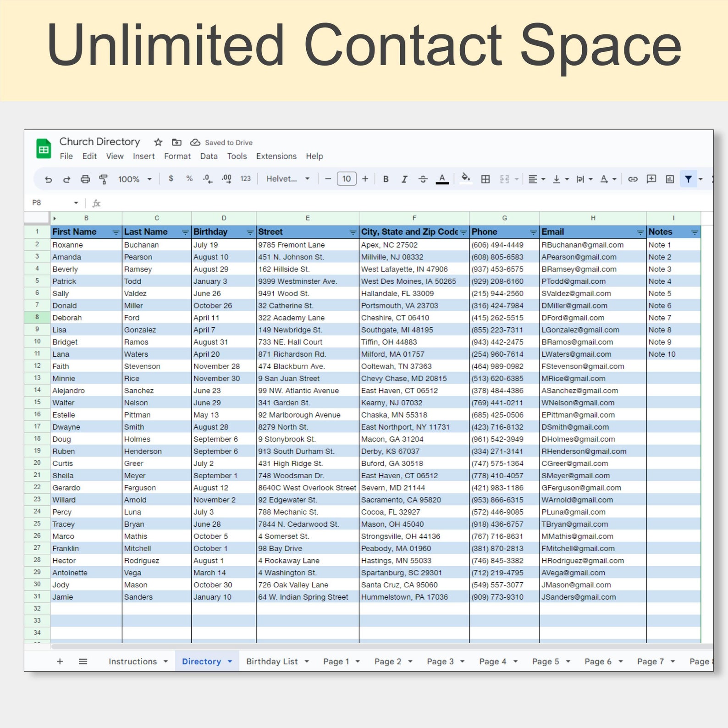Open the Borders tool
Screen dimensions: 728x728
(485, 179)
